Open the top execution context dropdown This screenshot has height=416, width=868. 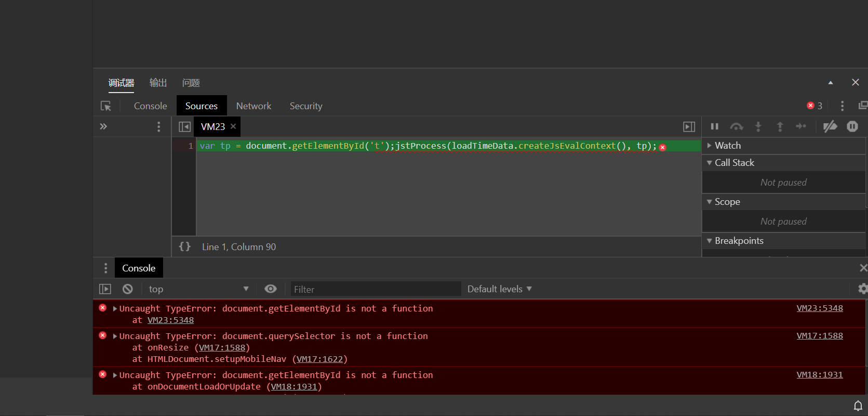[198, 289]
